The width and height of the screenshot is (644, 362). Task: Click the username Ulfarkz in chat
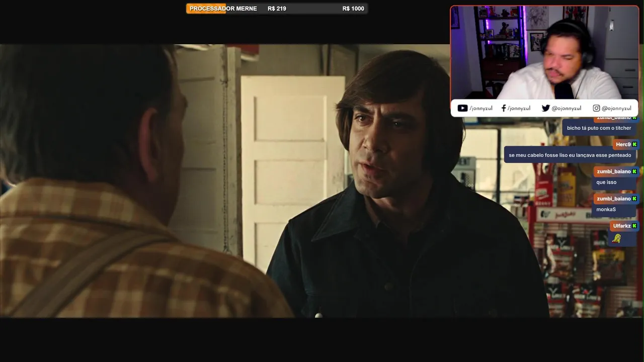[x=622, y=226]
